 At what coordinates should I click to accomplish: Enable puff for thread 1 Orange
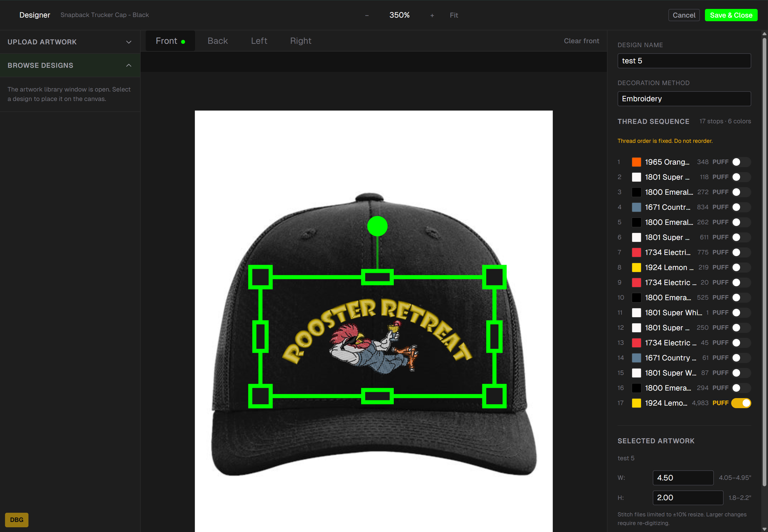click(x=741, y=162)
